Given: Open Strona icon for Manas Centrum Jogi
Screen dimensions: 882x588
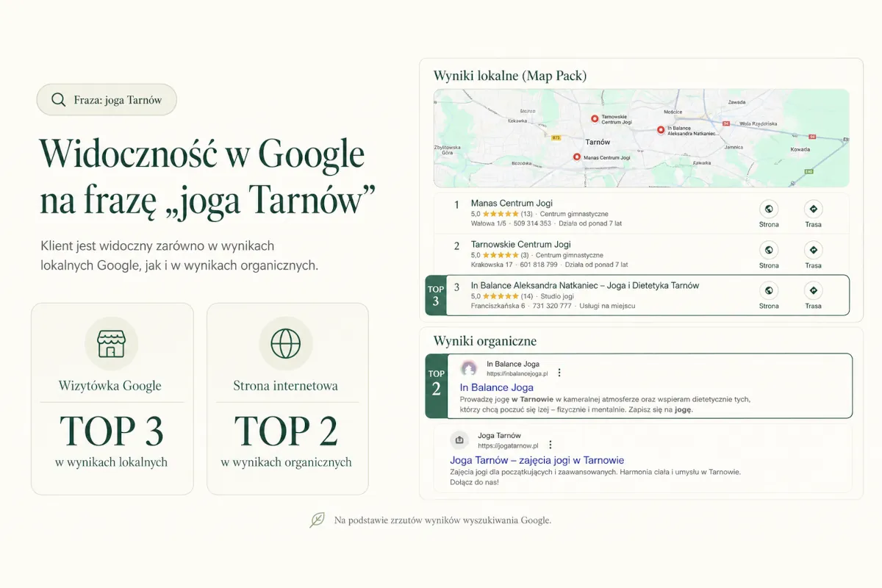Looking at the screenshot, I should [x=769, y=208].
